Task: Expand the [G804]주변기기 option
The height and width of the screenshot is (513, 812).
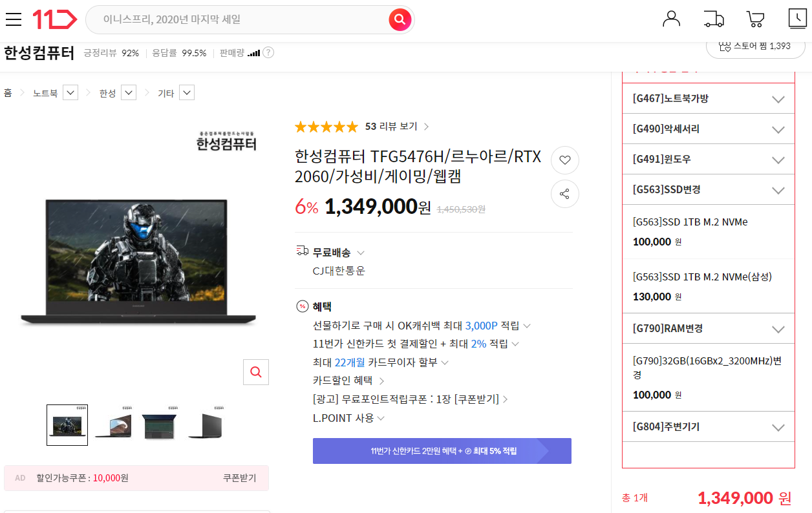Action: click(708, 426)
